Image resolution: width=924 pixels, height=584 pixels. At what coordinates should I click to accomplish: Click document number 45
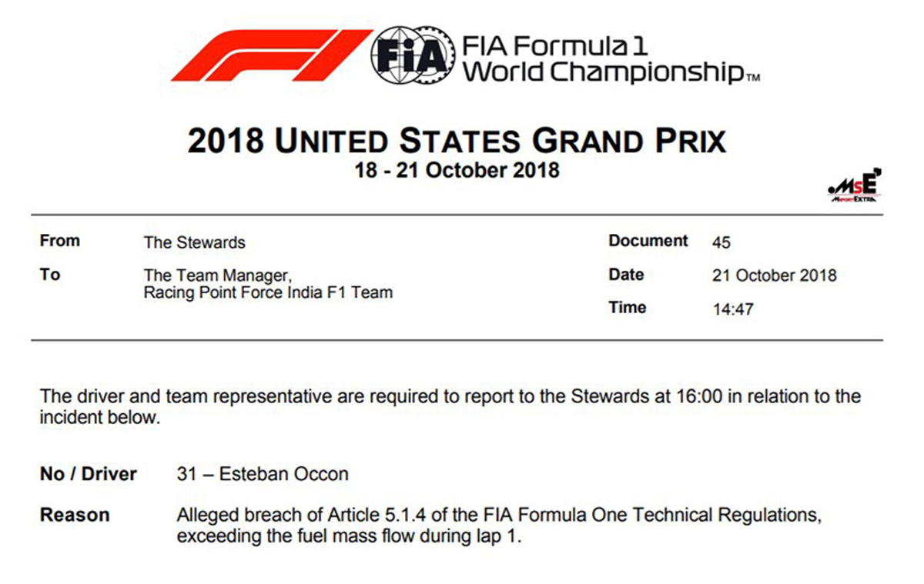pyautogui.click(x=721, y=243)
